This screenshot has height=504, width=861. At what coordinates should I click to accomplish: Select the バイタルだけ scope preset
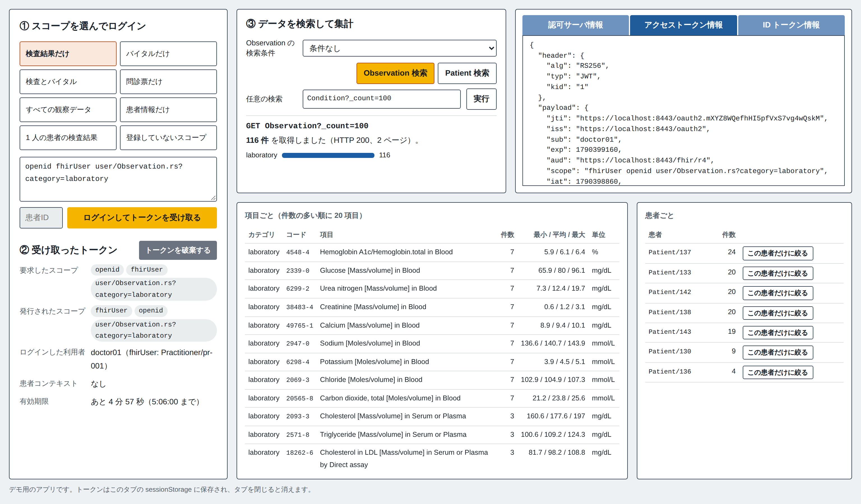168,53
